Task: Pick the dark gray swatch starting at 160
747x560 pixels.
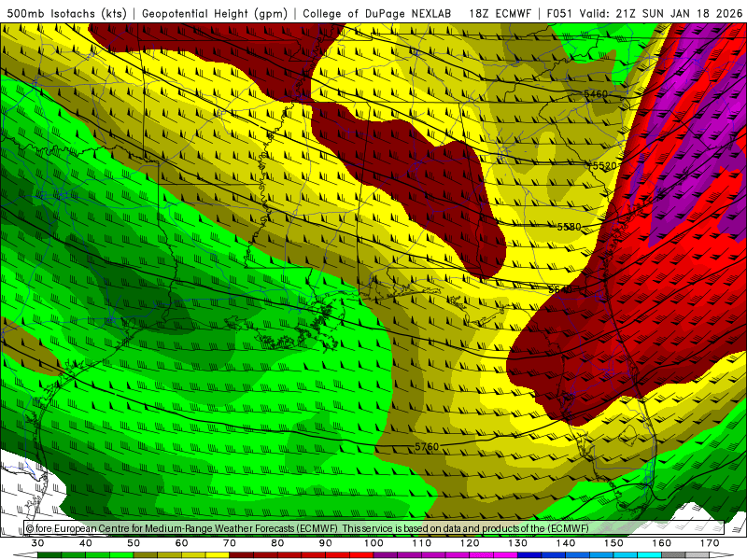Action: [x=673, y=555]
